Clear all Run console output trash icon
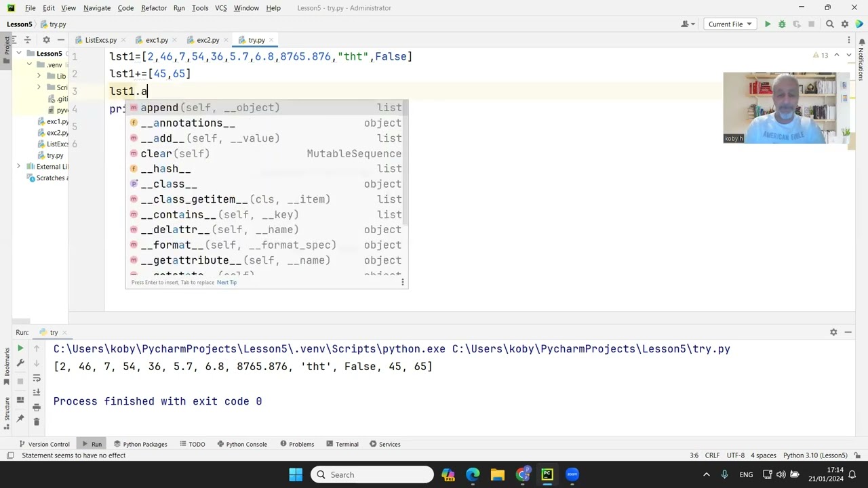Screen dimensions: 868x488 [37, 422]
